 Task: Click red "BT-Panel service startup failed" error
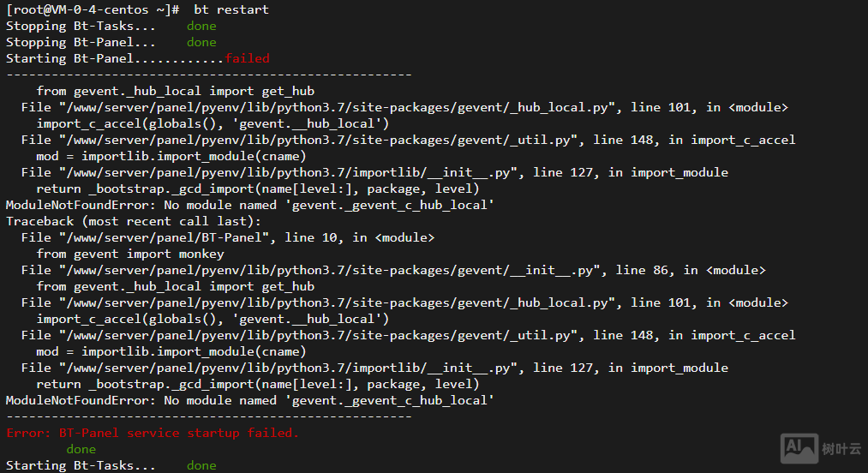[x=153, y=433]
